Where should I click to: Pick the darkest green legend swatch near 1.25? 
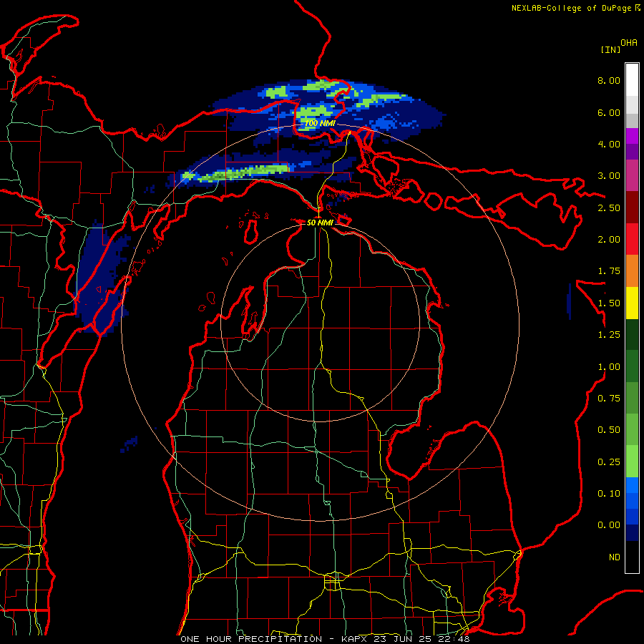click(x=632, y=334)
